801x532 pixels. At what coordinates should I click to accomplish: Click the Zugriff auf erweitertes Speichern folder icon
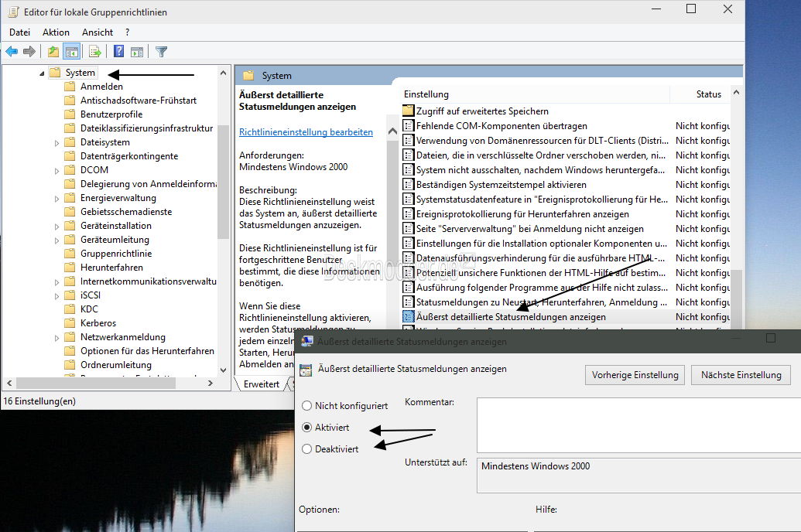[408, 111]
